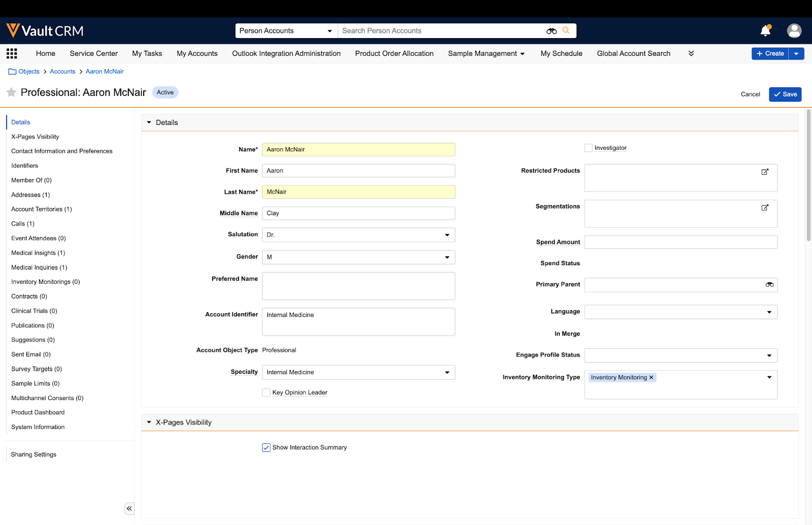Click the Accounts breadcrumb link
The width and height of the screenshot is (812, 525).
[62, 72]
